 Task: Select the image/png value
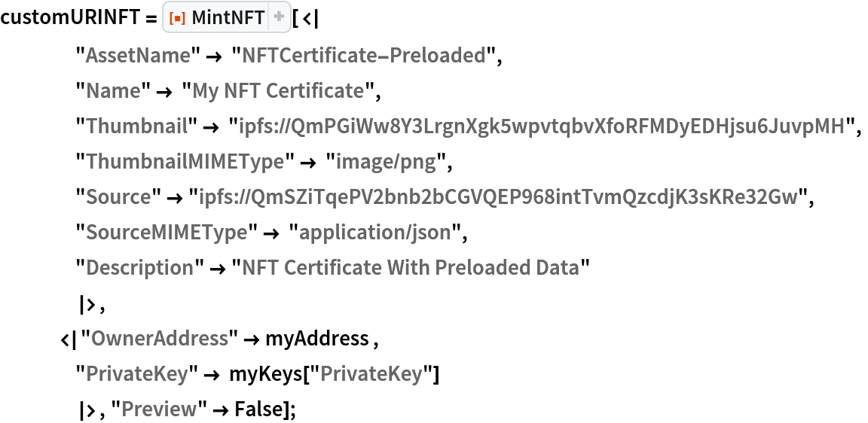[x=386, y=162]
